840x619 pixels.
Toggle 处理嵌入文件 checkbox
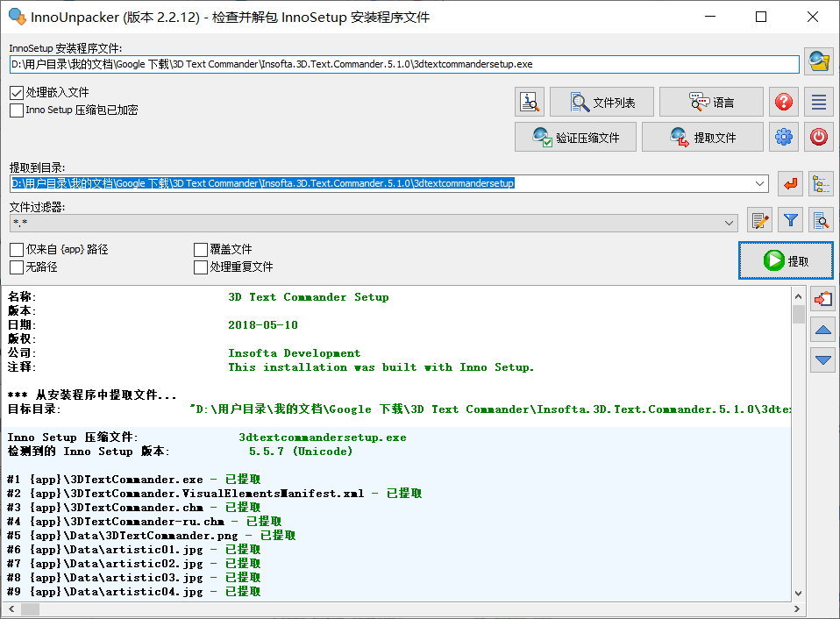(x=17, y=93)
